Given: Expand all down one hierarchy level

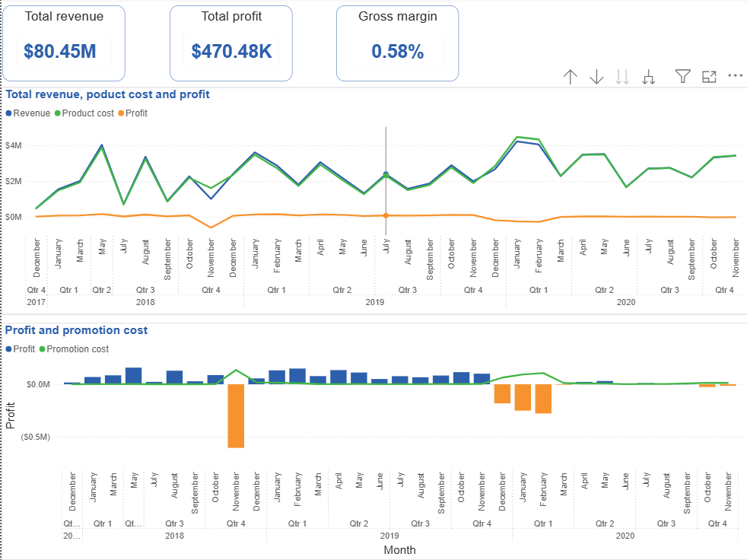Looking at the screenshot, I should [648, 77].
